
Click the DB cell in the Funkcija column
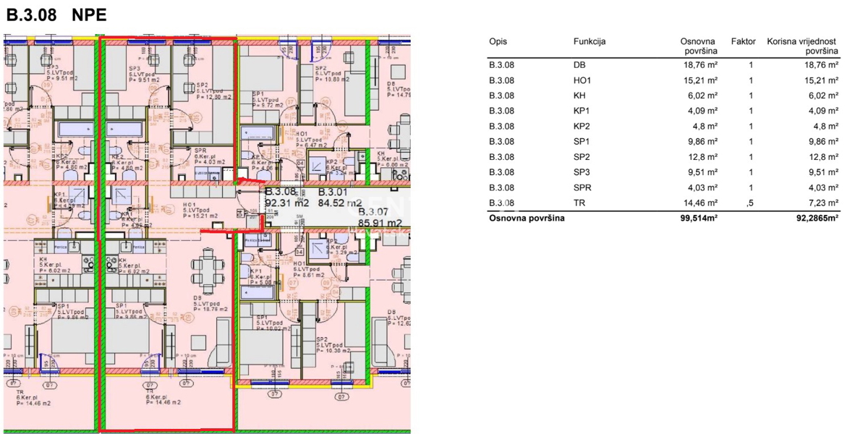click(578, 65)
